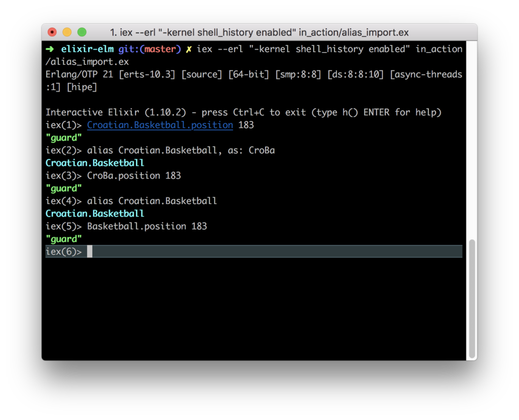Viewport: 519px width, 420px height.
Task: Click the "[64-bit]" text
Action: [x=248, y=74]
